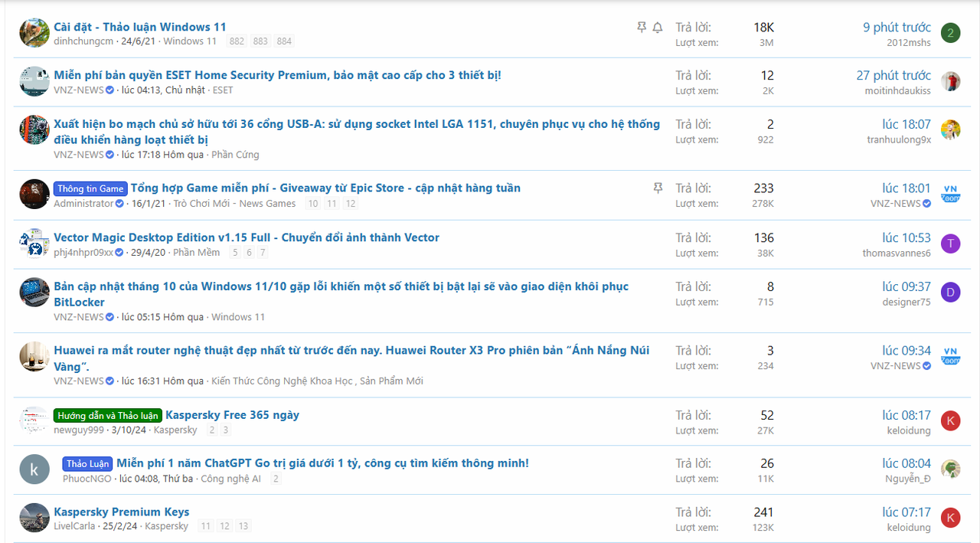Filter by Hướng dẫn và Thảo luận prefix

point(108,416)
